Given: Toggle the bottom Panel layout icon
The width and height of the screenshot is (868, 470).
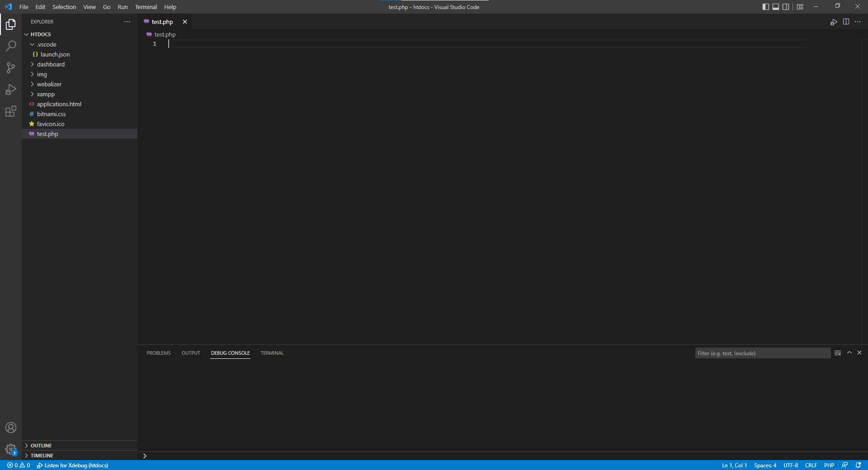Looking at the screenshot, I should tap(776, 7).
